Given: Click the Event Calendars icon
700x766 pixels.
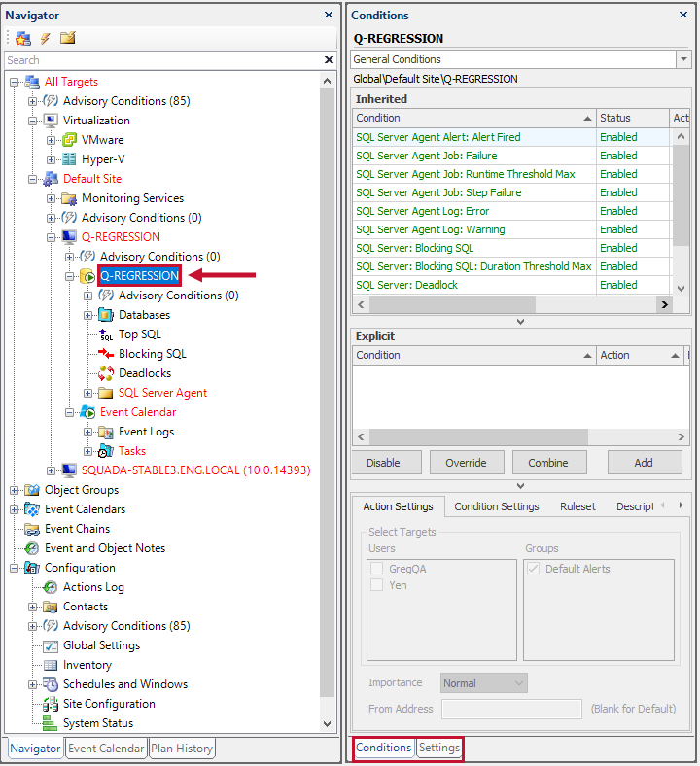Looking at the screenshot, I should (x=32, y=509).
